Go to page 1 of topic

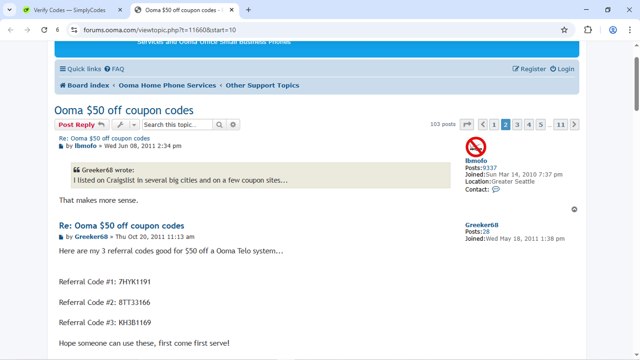click(494, 124)
